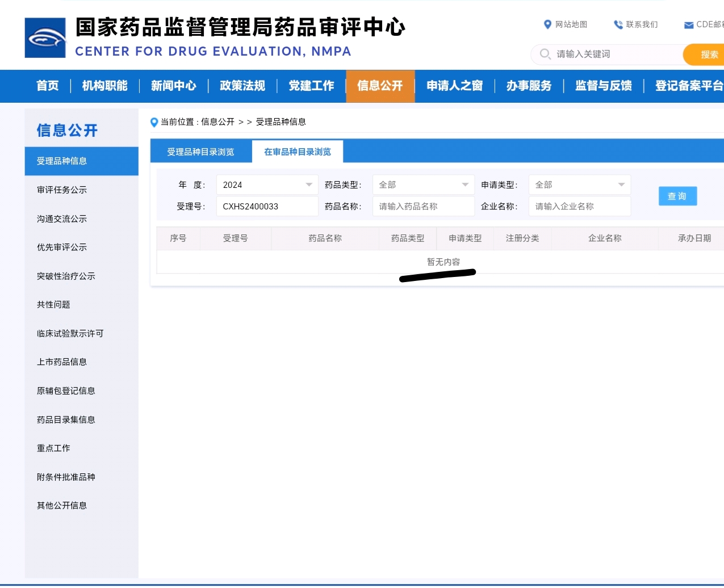Click the 药品类型 column header

tap(408, 238)
